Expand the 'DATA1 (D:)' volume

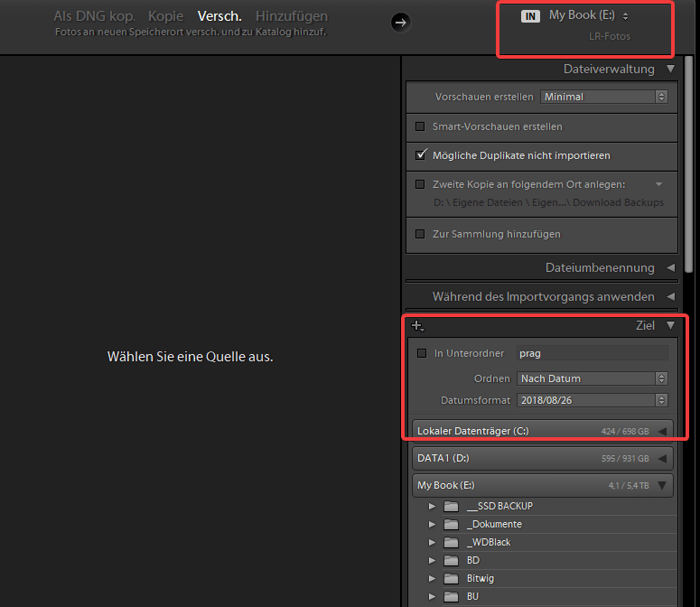tap(662, 458)
